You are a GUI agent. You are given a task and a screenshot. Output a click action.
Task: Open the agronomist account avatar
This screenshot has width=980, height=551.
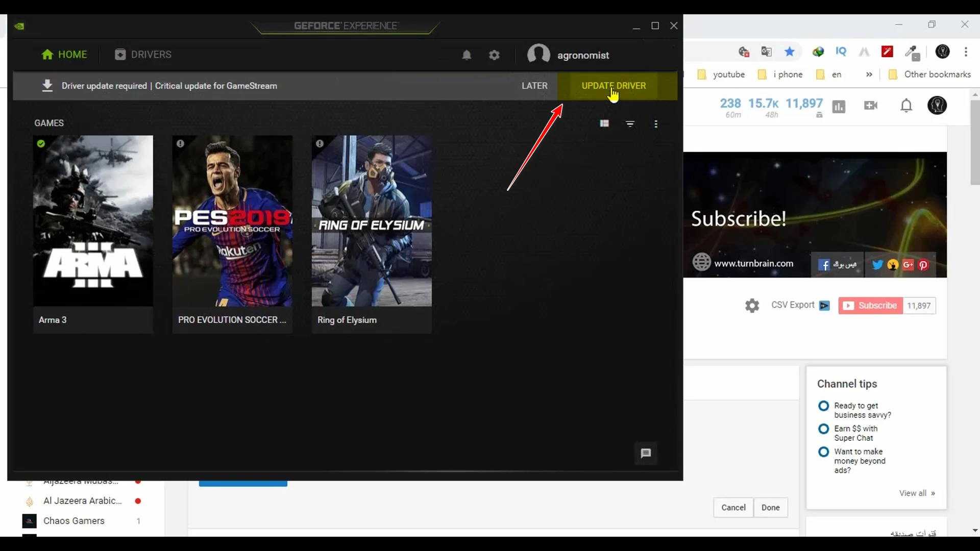(538, 54)
